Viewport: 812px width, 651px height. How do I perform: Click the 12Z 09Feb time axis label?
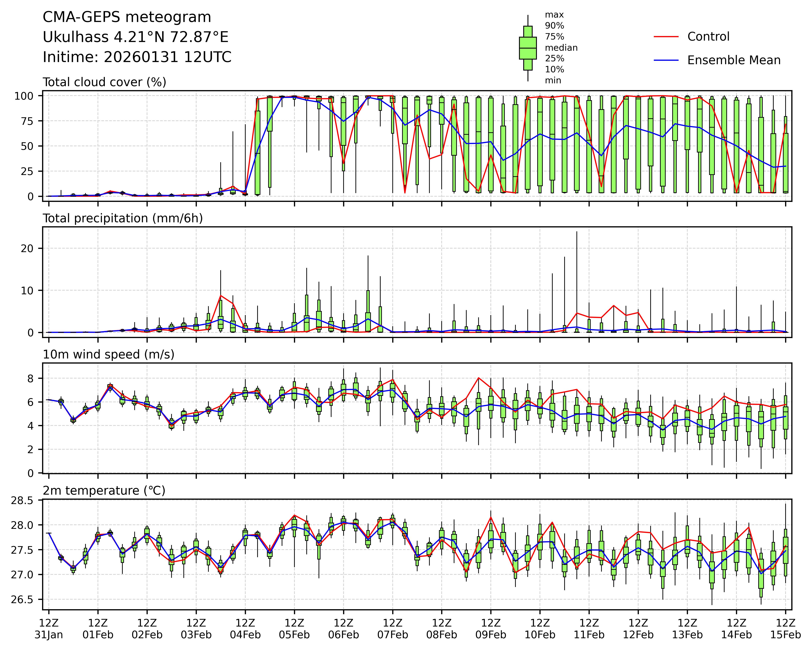(x=490, y=628)
